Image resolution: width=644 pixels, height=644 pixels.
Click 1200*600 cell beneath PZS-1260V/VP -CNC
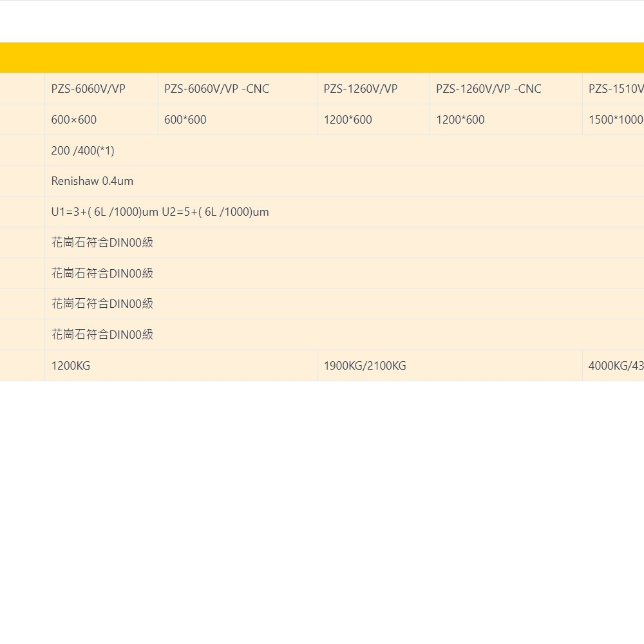[x=460, y=120]
